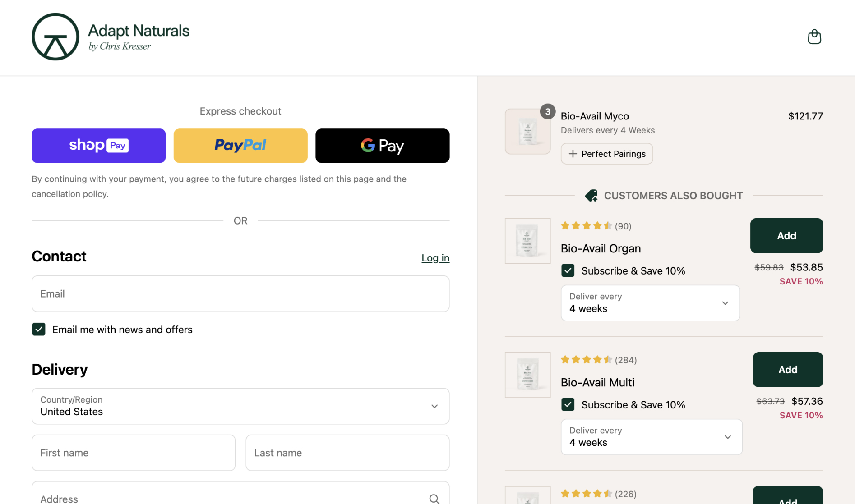855x504 pixels.
Task: Toggle Subscribe & Save for Bio-Avail Organ
Action: [568, 270]
